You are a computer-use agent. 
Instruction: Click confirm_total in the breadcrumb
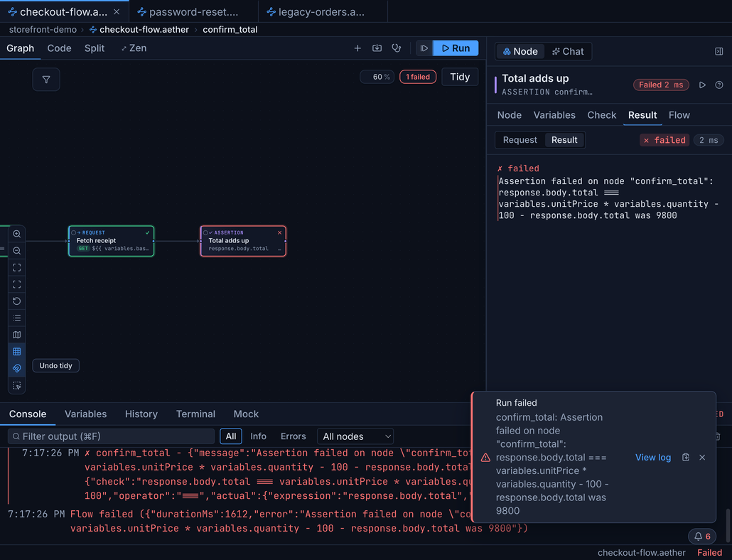(230, 29)
